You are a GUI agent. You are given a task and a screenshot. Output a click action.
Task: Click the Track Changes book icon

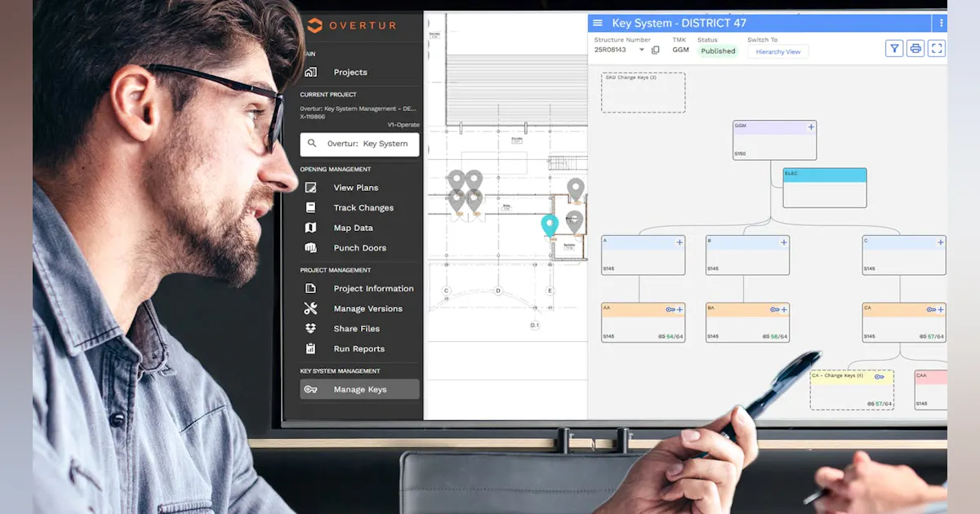pos(310,208)
